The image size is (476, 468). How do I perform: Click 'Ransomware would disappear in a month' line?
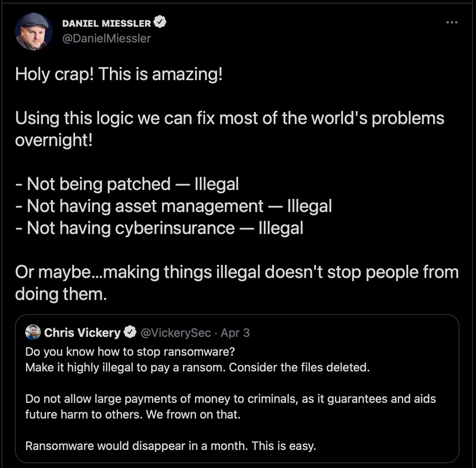pyautogui.click(x=171, y=446)
